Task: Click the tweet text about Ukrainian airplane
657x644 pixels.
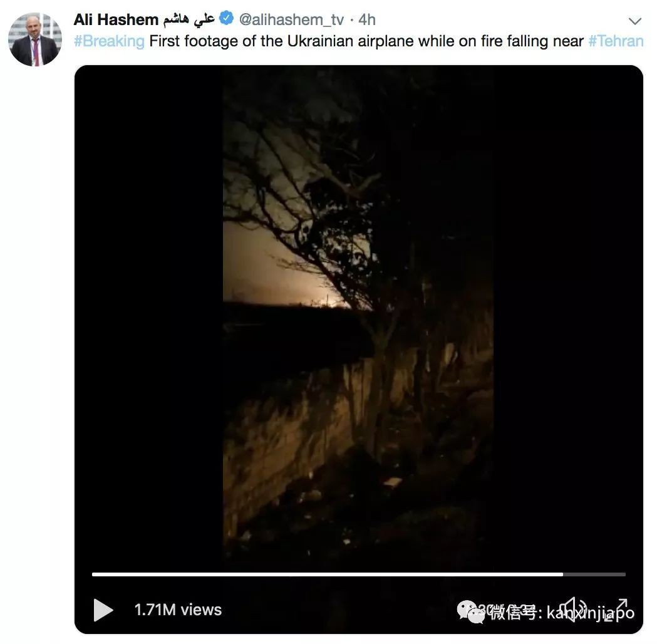Action: coord(366,41)
